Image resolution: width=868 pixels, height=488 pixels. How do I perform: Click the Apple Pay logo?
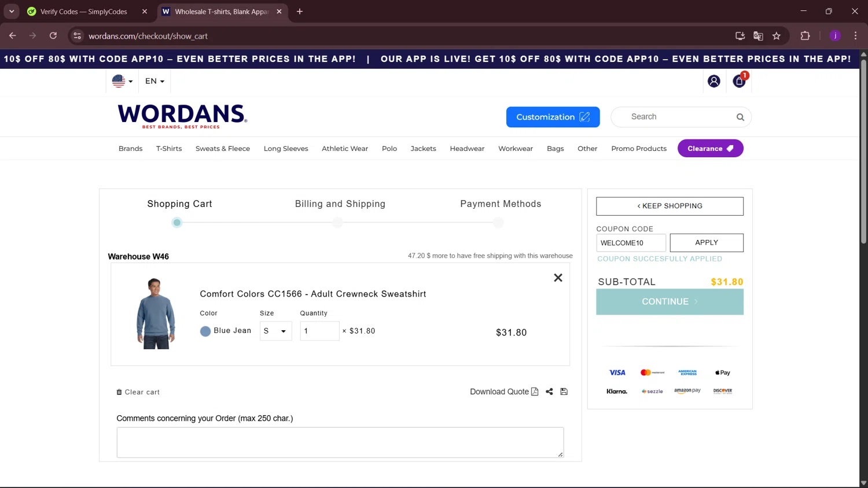coord(722,373)
